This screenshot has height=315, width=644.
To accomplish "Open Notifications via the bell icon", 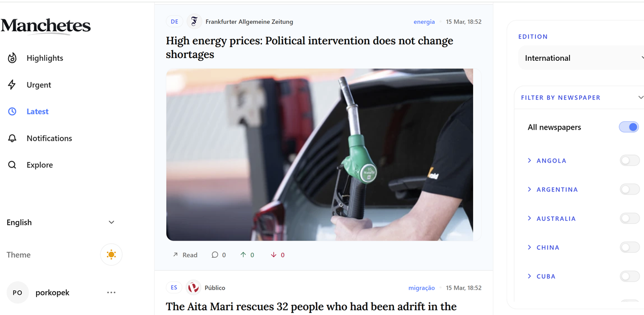I will [x=12, y=138].
